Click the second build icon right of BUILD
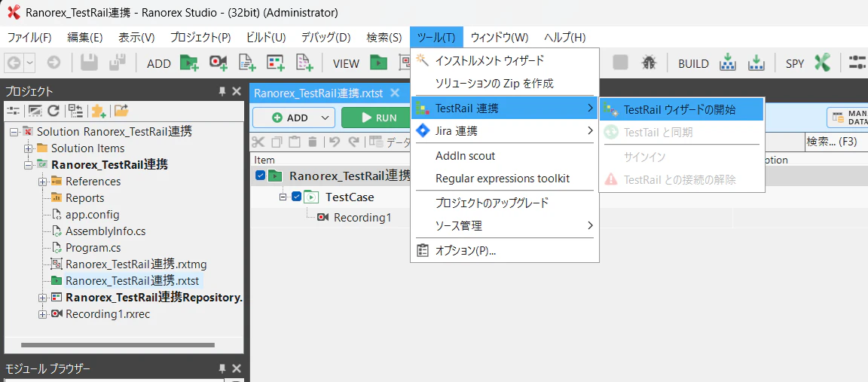This screenshot has width=868, height=382. (756, 63)
